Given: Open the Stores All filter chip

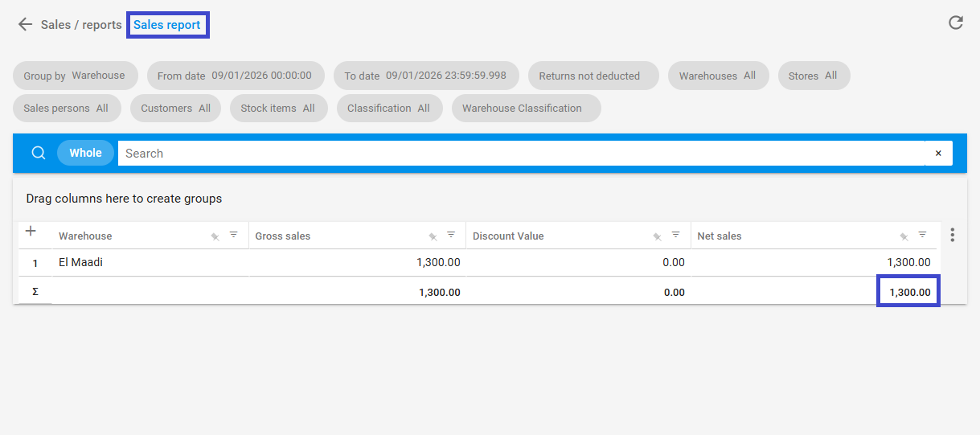Looking at the screenshot, I should coord(814,76).
